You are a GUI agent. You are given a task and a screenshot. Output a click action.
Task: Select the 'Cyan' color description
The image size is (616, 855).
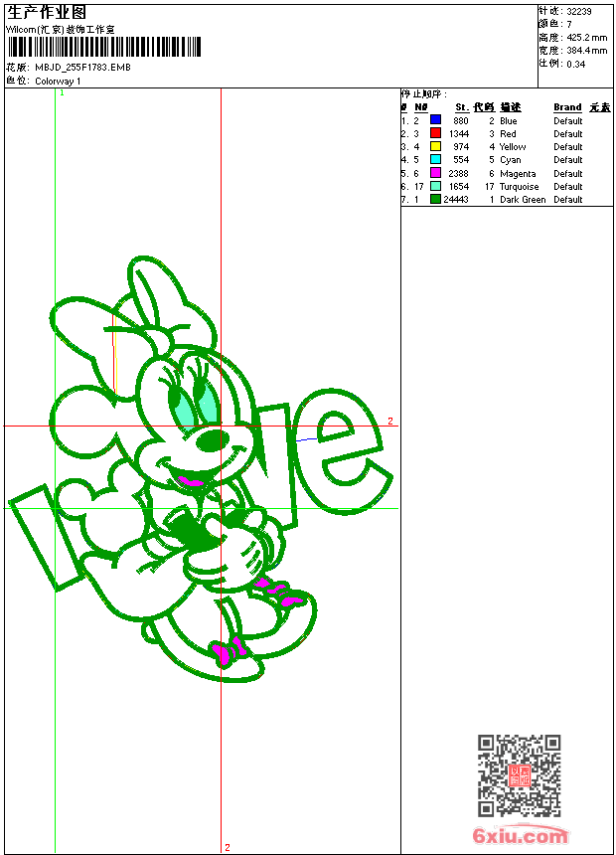(x=511, y=160)
